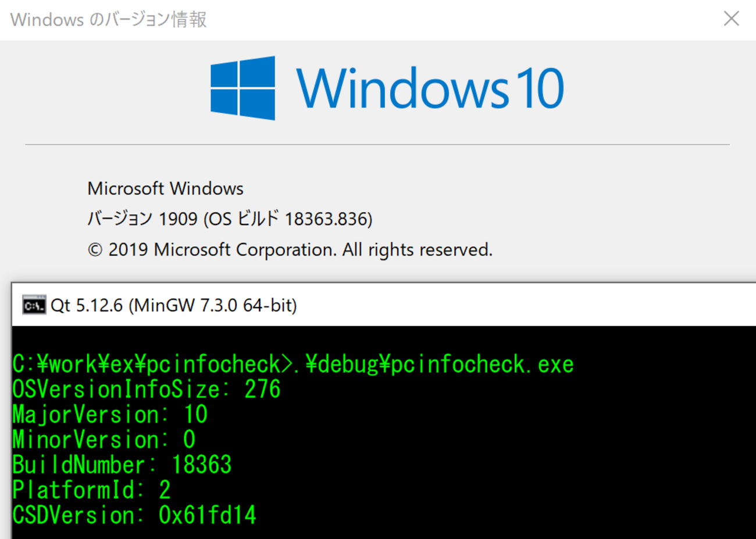
Task: Click the 'CSDVersion: 0x61fd14' output line
Action: click(x=134, y=515)
